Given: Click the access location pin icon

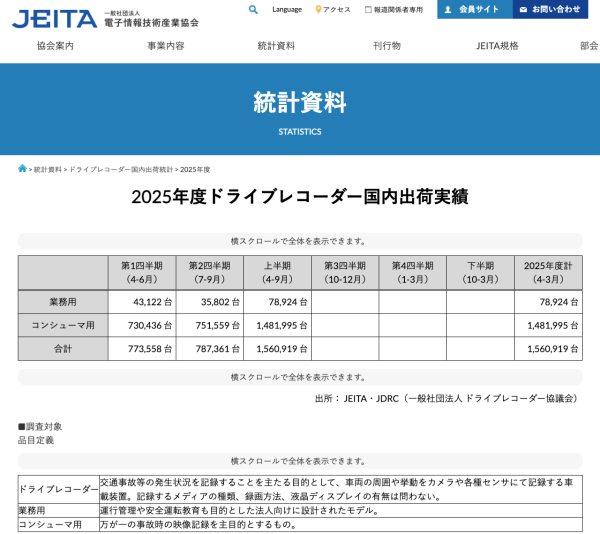Looking at the screenshot, I should (318, 10).
